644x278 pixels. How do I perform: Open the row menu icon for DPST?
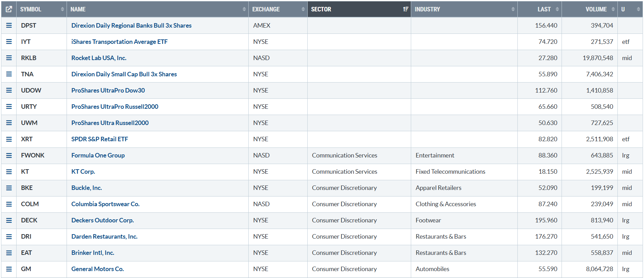click(x=9, y=26)
